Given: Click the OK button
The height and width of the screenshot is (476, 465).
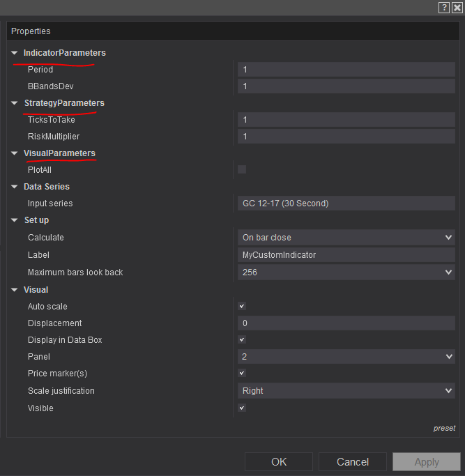Looking at the screenshot, I should coord(279,461).
